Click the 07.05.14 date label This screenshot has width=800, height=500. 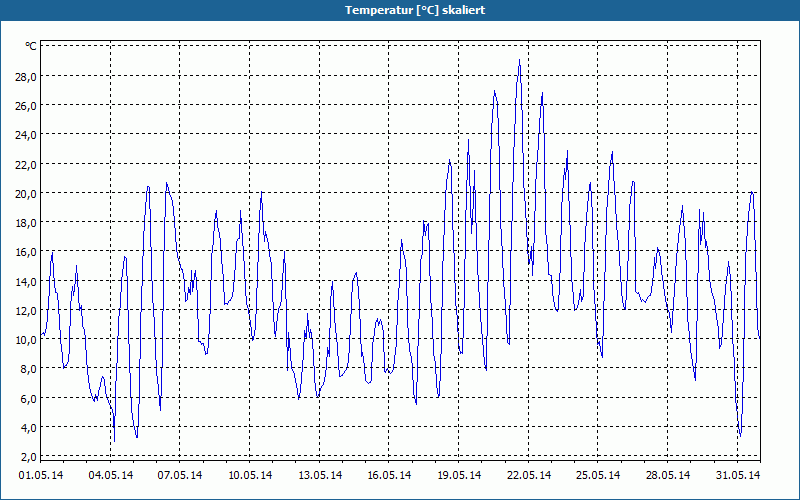tap(180, 475)
